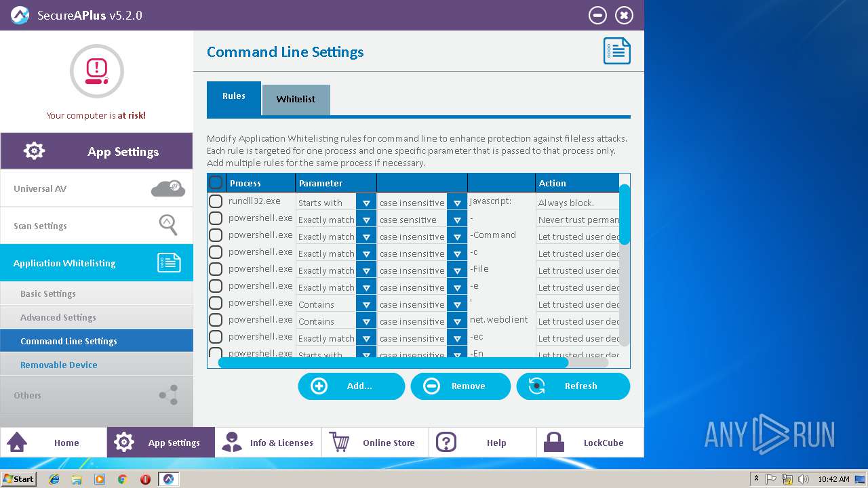The height and width of the screenshot is (488, 868).
Task: Click the plus icon on Add button
Action: pyautogui.click(x=319, y=386)
